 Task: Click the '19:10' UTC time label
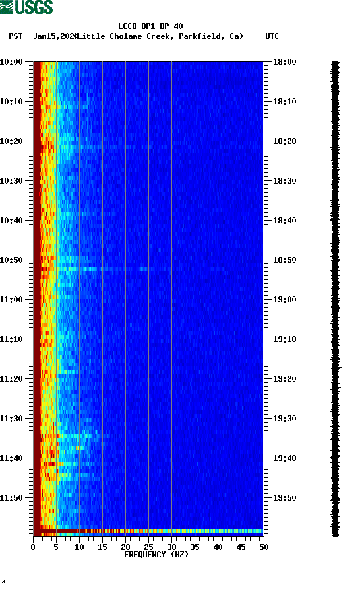click(x=285, y=339)
